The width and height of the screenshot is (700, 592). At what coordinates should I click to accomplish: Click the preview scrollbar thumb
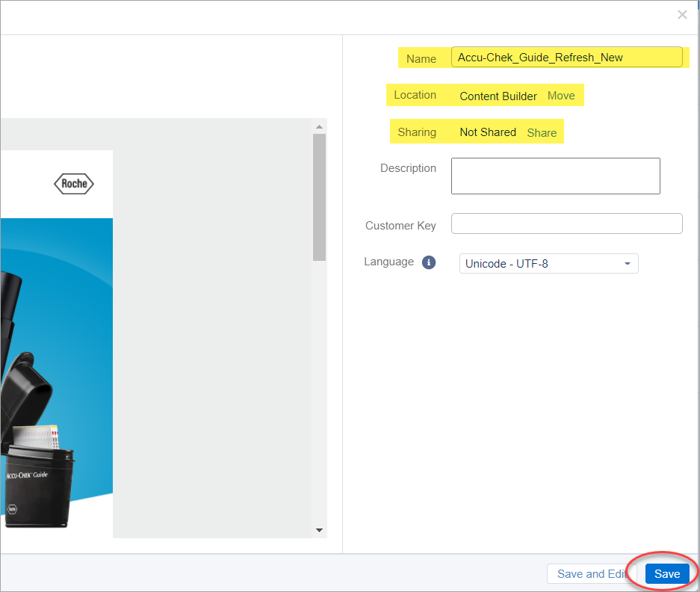tap(319, 197)
